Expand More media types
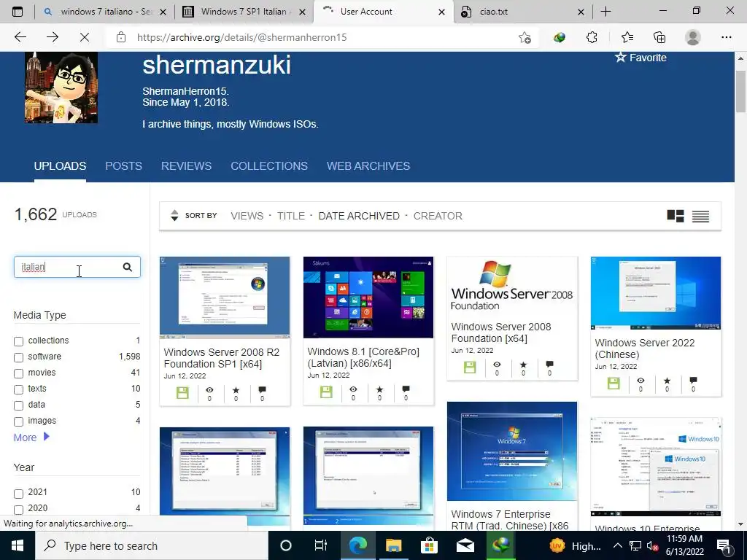The height and width of the screenshot is (560, 747). 31,437
